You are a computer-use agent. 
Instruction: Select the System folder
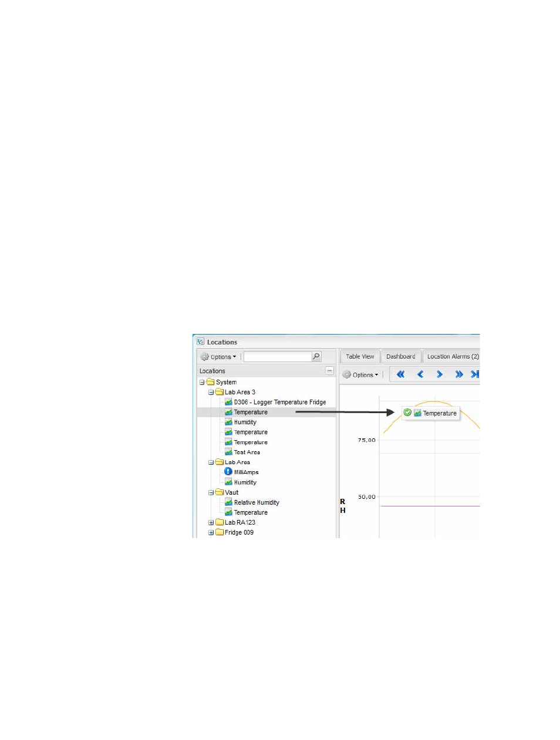[221, 382]
